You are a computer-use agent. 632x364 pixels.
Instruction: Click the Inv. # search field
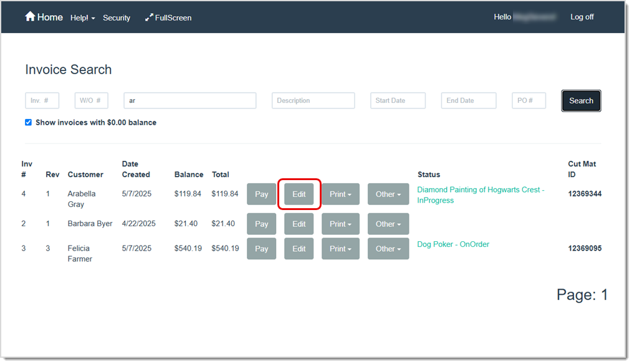click(42, 100)
